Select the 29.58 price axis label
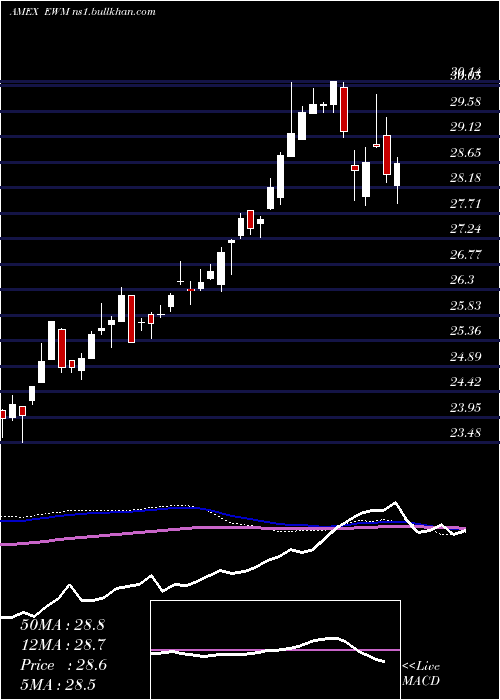The image size is (500, 700). point(465,102)
